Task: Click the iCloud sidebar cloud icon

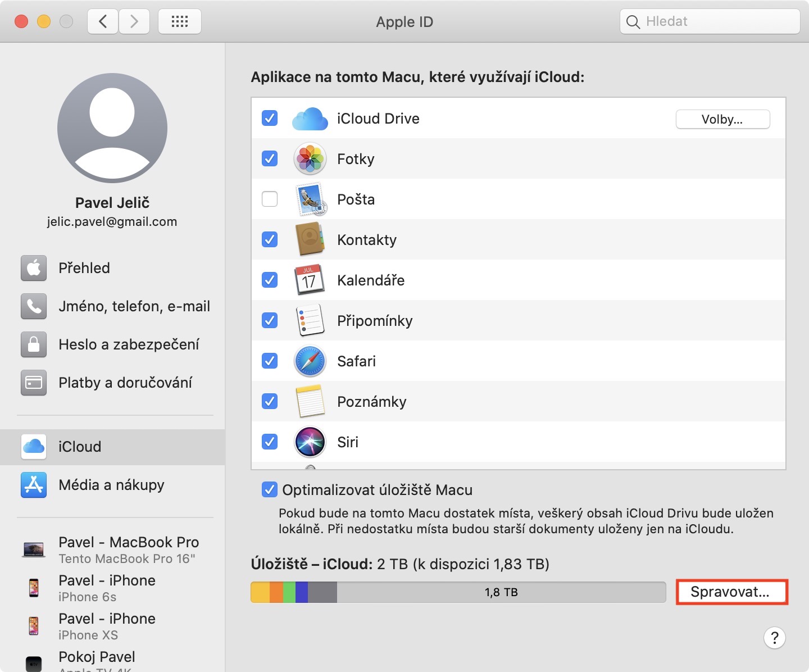Action: click(x=34, y=447)
